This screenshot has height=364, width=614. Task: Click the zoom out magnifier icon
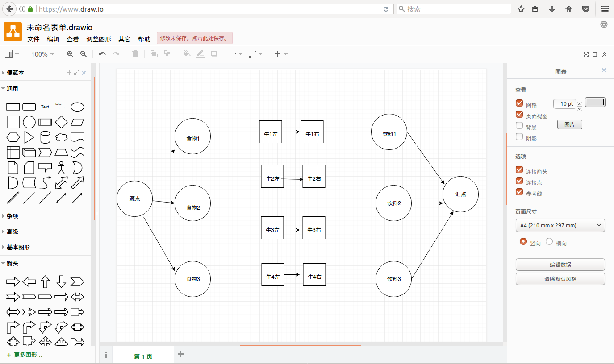point(84,54)
